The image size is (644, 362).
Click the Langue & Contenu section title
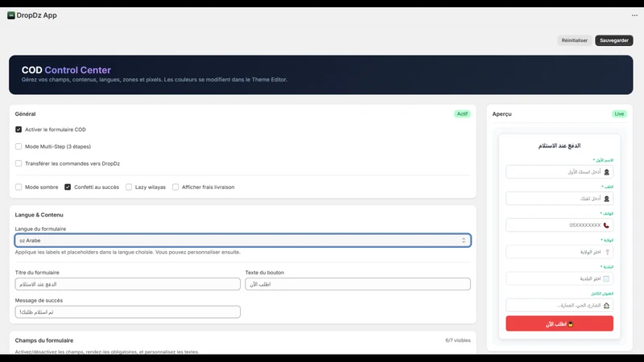[x=39, y=215]
